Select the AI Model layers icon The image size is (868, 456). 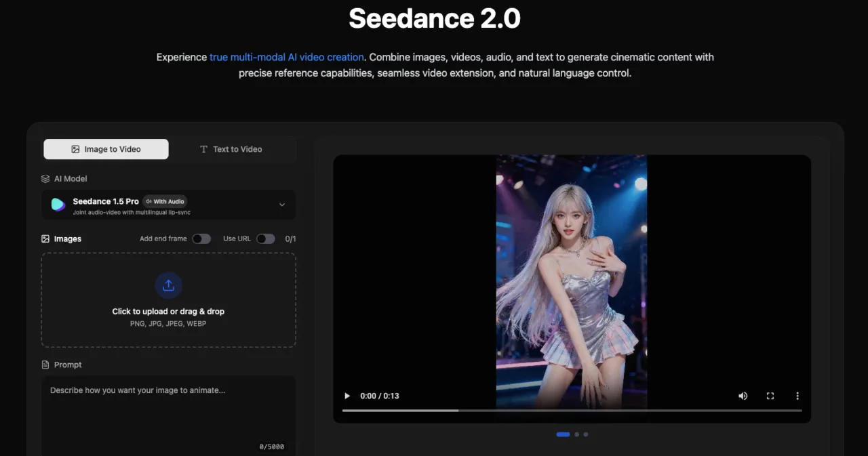(x=44, y=178)
